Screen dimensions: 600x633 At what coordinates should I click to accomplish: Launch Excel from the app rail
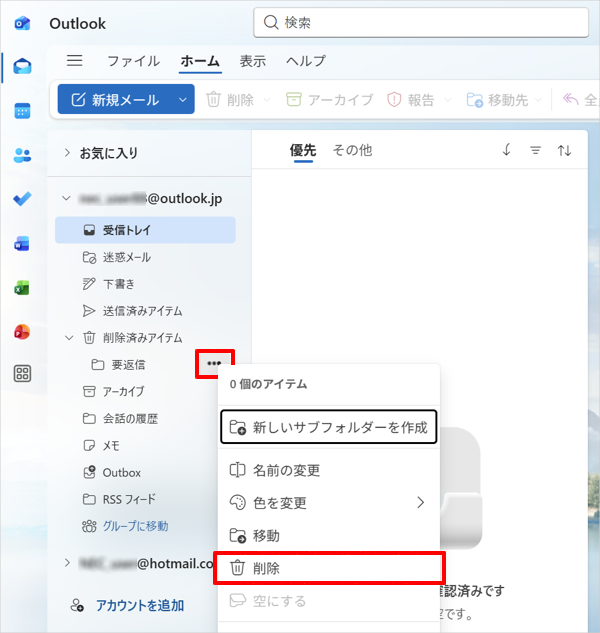click(x=22, y=288)
